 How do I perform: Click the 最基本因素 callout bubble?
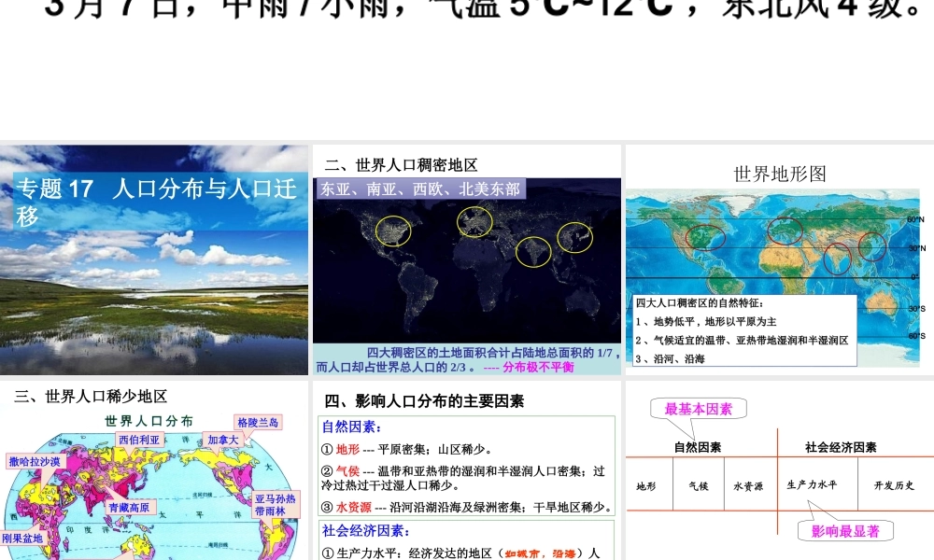698,409
